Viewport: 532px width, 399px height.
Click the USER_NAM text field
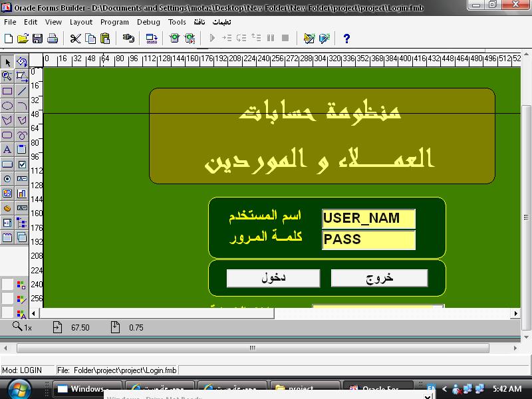(x=368, y=218)
